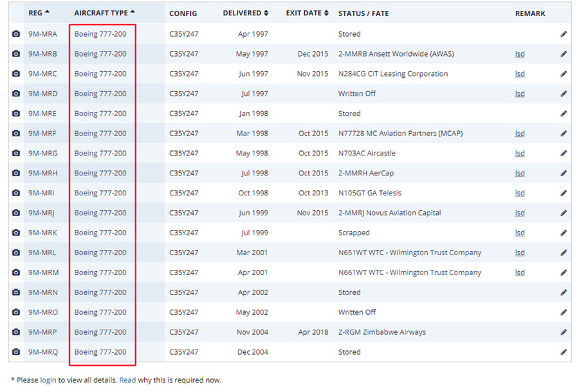
Task: Click pencil icon for 9M-MRP row
Action: click(x=564, y=332)
